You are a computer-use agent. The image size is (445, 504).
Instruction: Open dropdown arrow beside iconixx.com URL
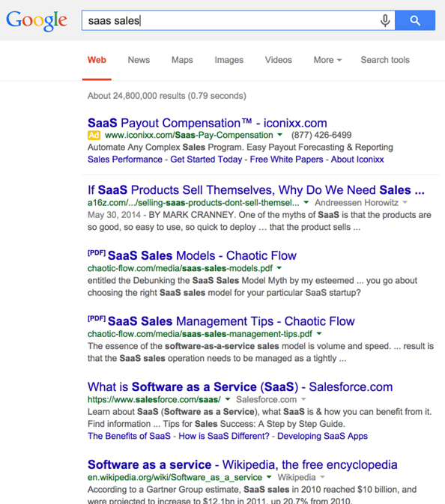point(280,135)
